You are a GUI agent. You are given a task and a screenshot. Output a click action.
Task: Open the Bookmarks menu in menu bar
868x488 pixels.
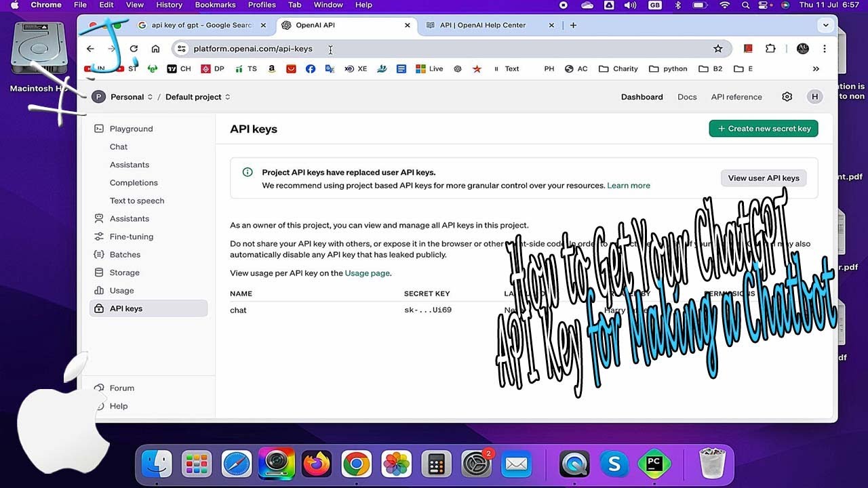(214, 5)
